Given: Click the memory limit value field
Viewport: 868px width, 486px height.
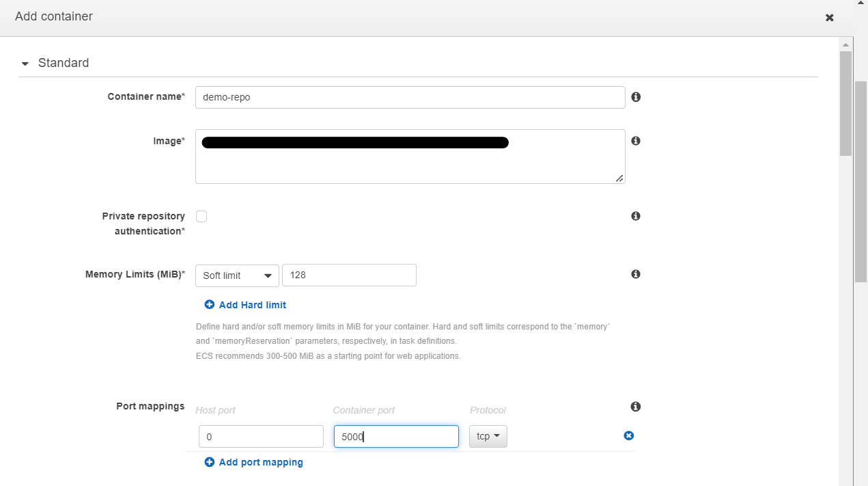Looking at the screenshot, I should point(349,275).
